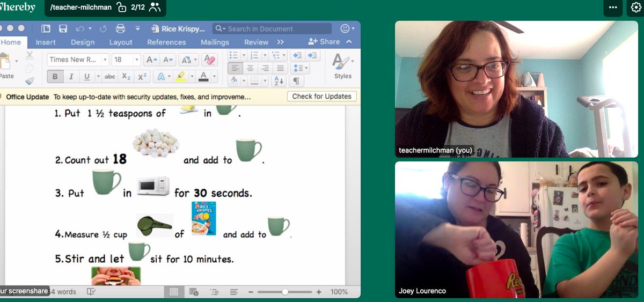Apply superscript formatting X²

point(142,77)
